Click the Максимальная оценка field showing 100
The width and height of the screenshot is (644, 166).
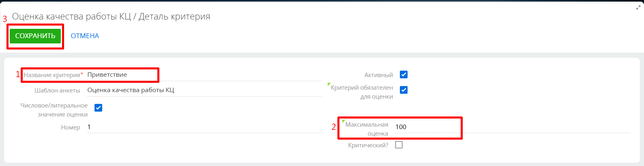[x=512, y=127]
